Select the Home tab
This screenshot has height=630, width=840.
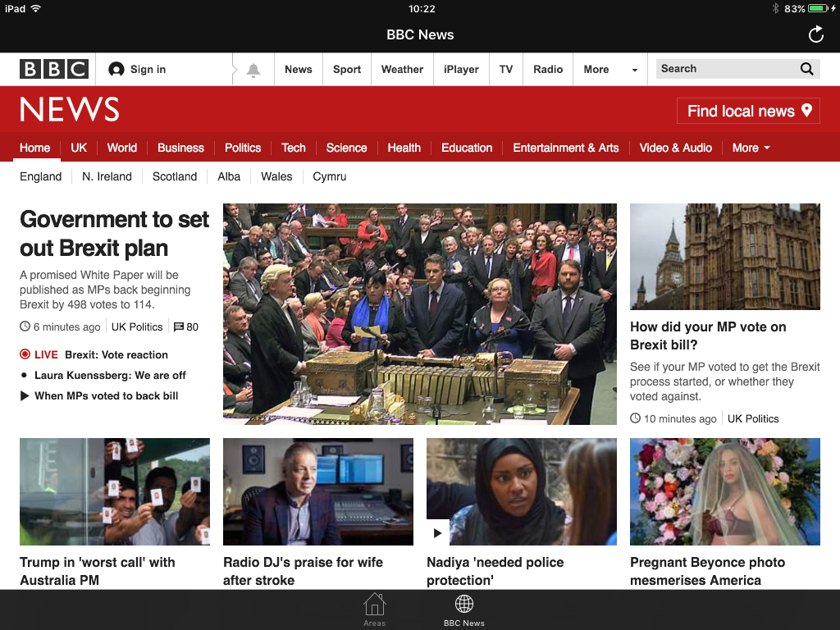tap(34, 148)
